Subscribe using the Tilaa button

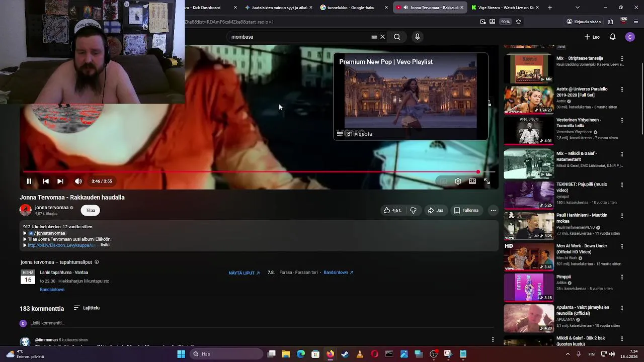(x=90, y=210)
